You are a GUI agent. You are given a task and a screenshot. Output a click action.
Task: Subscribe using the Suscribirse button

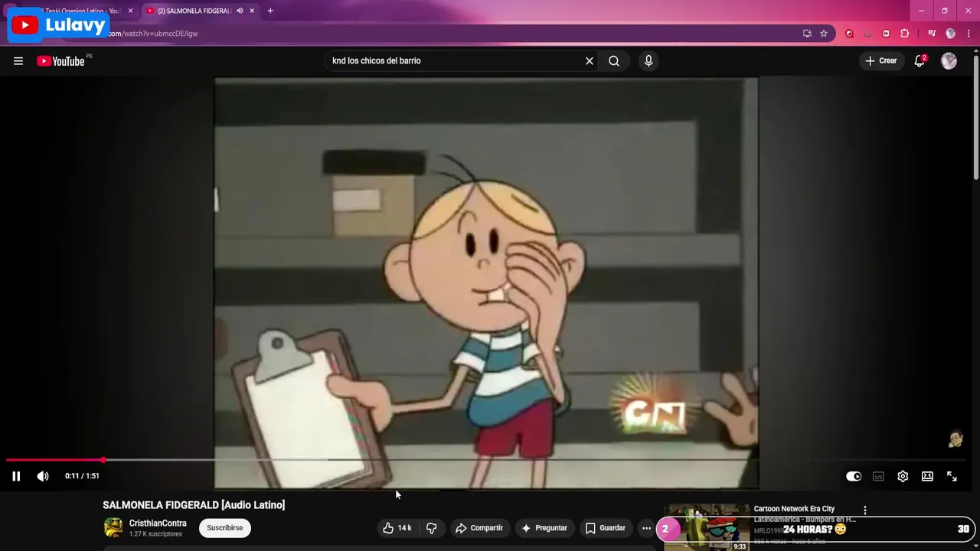point(225,528)
